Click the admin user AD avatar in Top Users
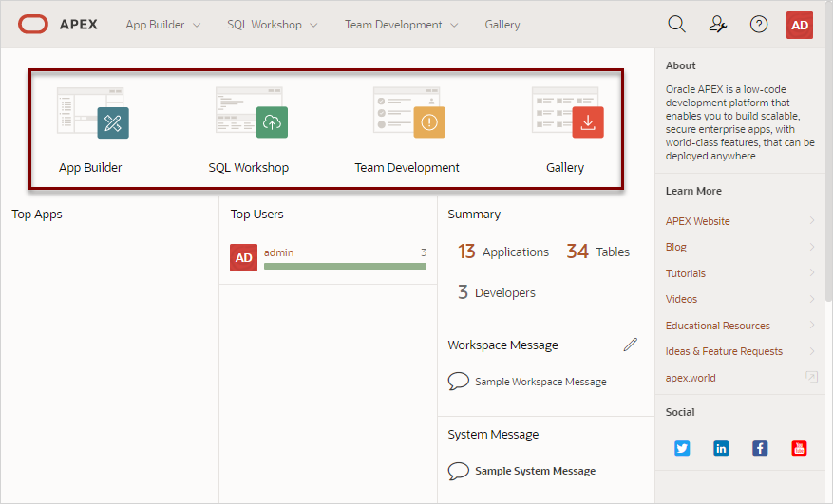This screenshot has height=504, width=833. point(243,257)
